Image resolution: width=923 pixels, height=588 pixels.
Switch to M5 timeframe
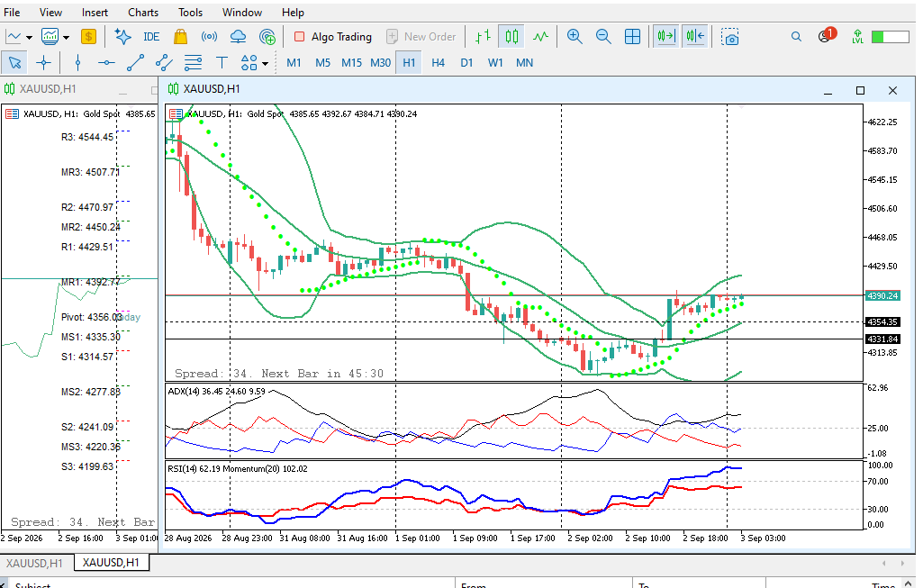point(322,62)
